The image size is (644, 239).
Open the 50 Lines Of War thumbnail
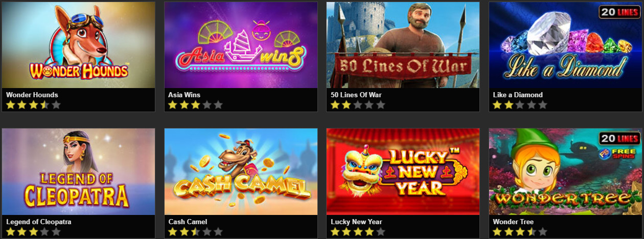[x=403, y=45]
